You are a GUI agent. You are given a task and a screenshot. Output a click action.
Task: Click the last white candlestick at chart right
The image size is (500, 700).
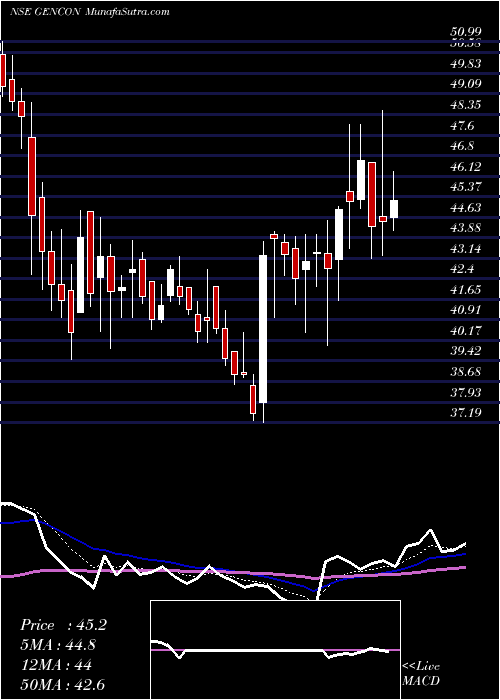coord(393,209)
